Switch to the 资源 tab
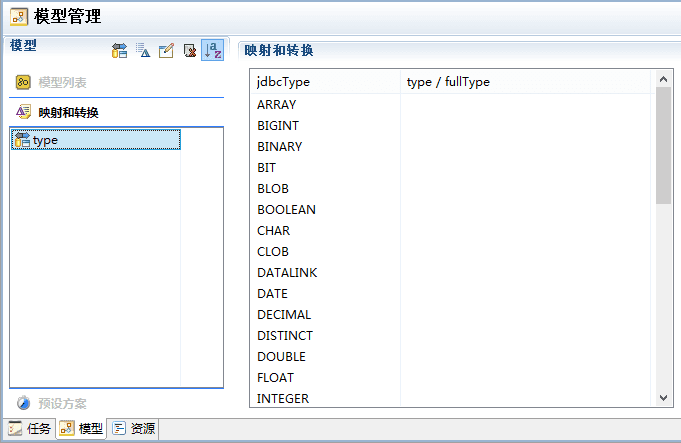This screenshot has height=443, width=681. click(133, 429)
